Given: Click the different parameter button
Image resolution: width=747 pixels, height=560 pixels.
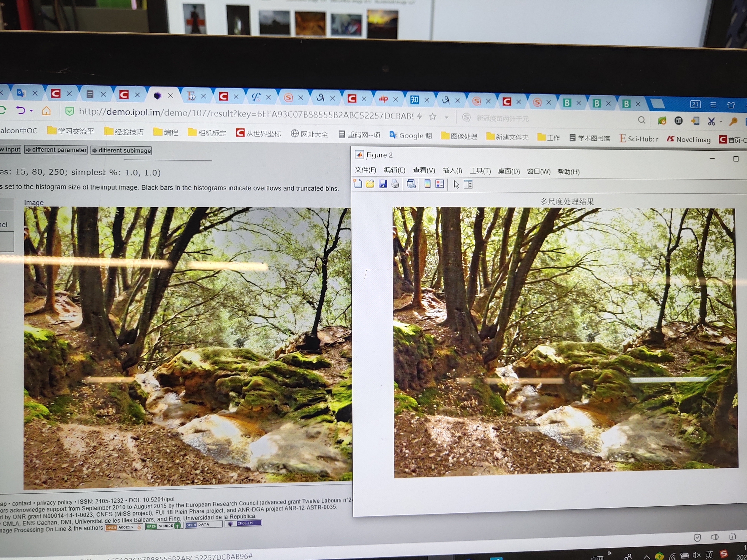Looking at the screenshot, I should 56,150.
